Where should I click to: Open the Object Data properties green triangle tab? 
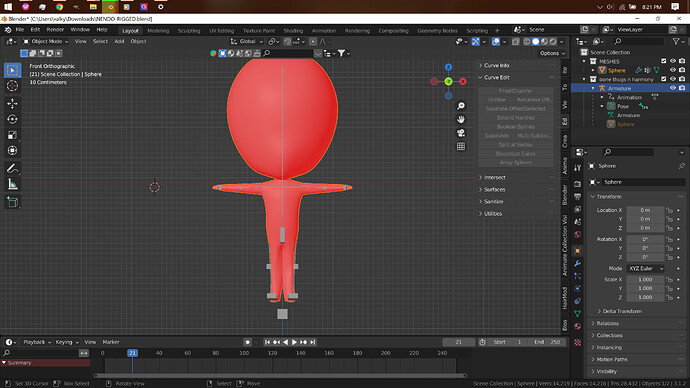(x=577, y=313)
